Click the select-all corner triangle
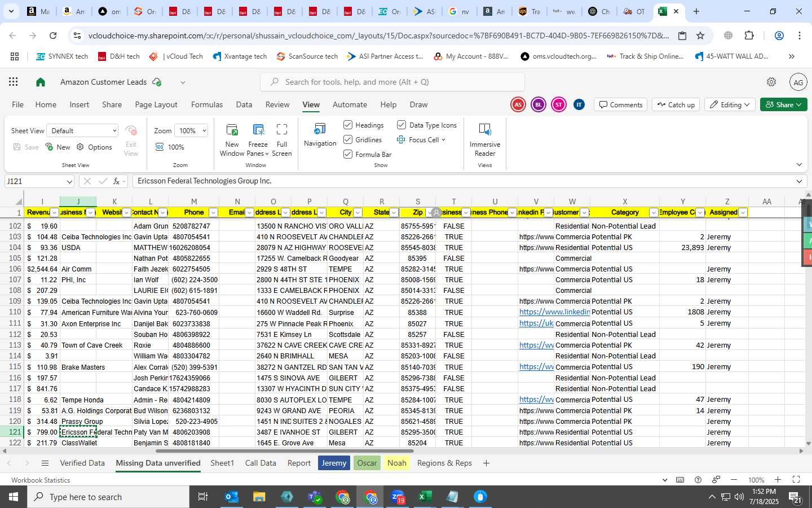The height and width of the screenshot is (508, 812). (x=19, y=202)
